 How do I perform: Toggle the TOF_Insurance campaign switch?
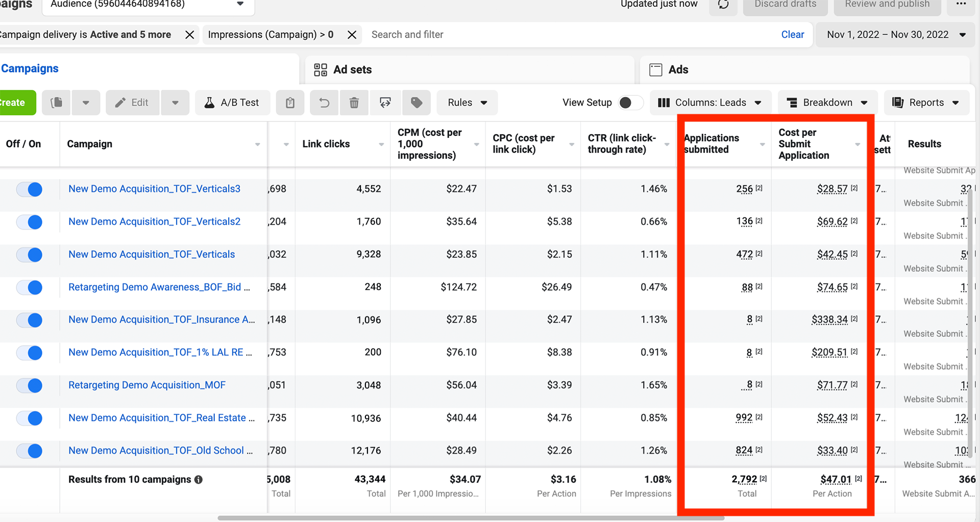tap(29, 320)
